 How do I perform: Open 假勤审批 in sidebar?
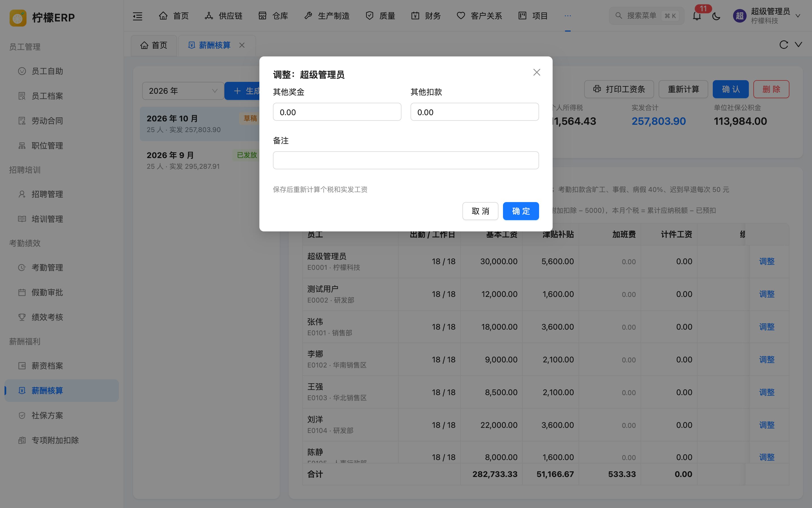(x=62, y=292)
